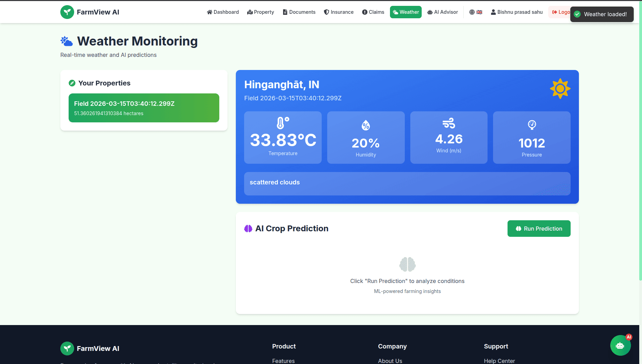Image resolution: width=642 pixels, height=364 pixels.
Task: Click the humidity droplet icon
Action: (x=366, y=125)
